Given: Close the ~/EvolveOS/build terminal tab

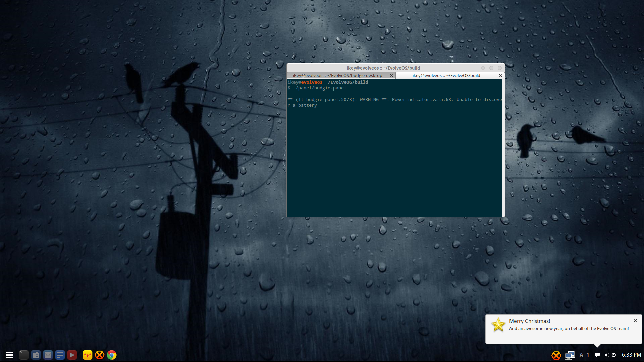Looking at the screenshot, I should point(501,76).
